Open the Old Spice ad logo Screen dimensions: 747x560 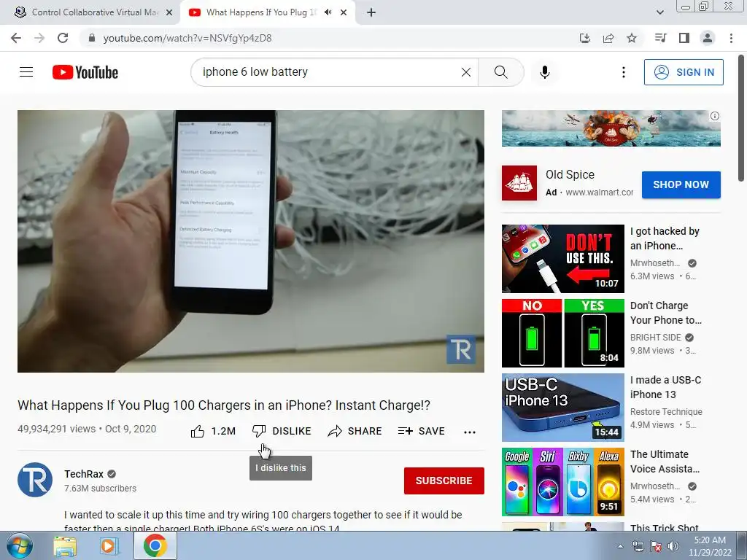519,183
